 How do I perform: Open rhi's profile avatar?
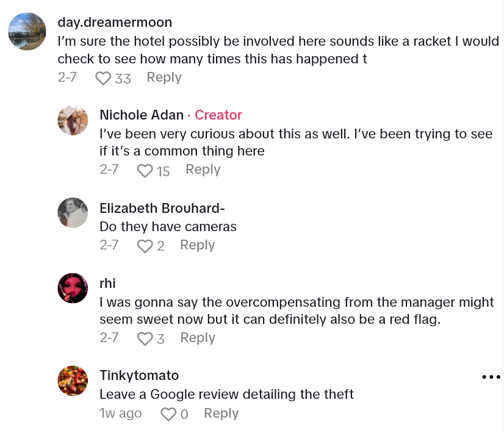pos(73,288)
